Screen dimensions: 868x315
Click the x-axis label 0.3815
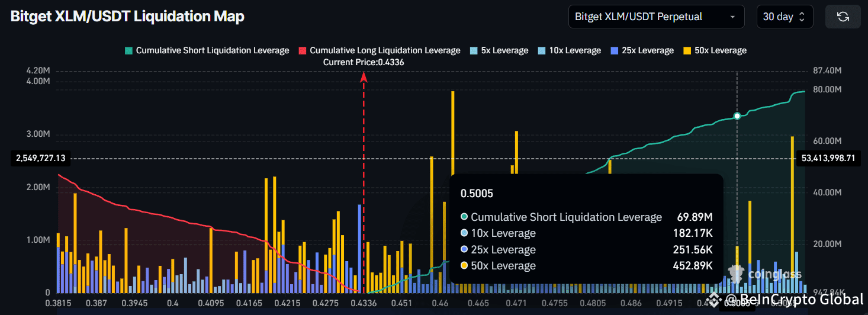pyautogui.click(x=57, y=303)
